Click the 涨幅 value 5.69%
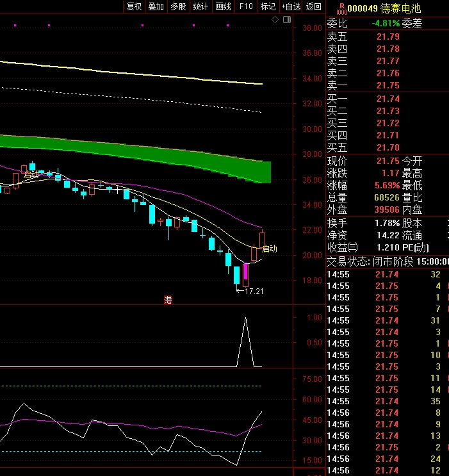Viewport: 449px width, 476px height. (x=387, y=185)
